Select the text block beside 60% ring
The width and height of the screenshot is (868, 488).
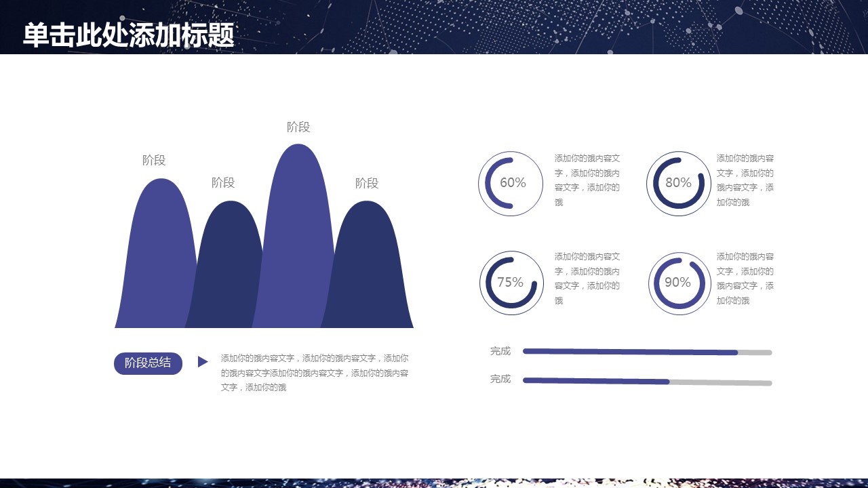(587, 180)
